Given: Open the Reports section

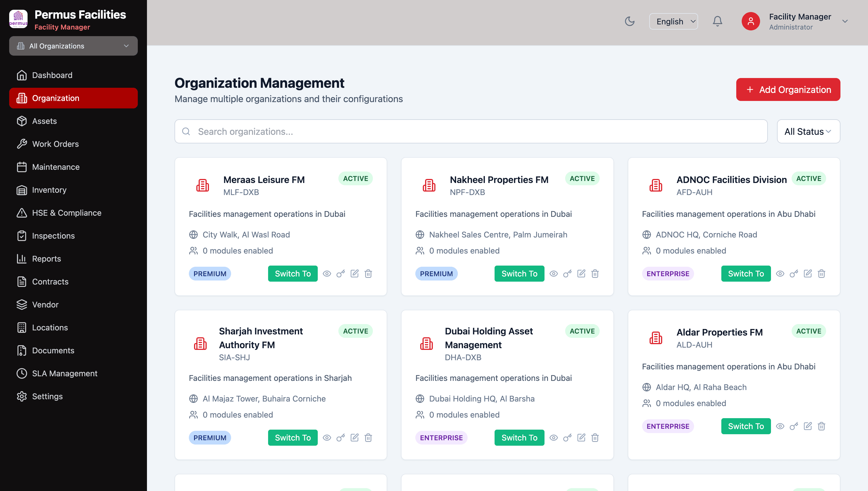Looking at the screenshot, I should coord(47,258).
